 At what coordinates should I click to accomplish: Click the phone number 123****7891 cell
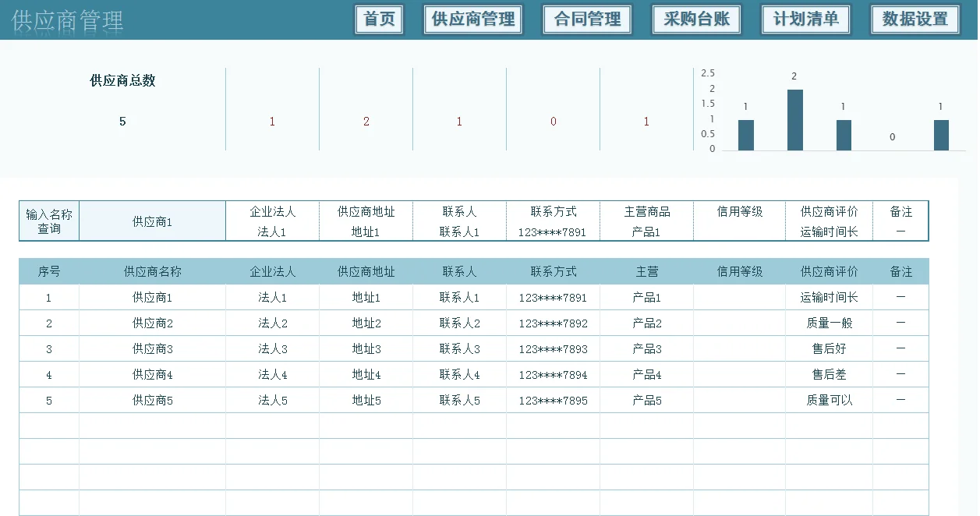click(x=553, y=297)
